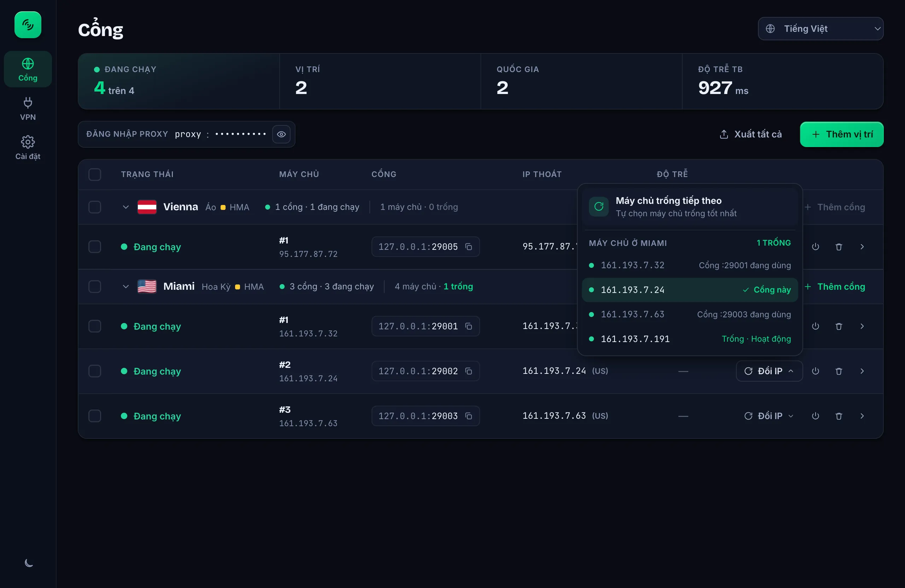This screenshot has height=588, width=905.
Task: Open details arrow for port 29002
Action: 862,371
